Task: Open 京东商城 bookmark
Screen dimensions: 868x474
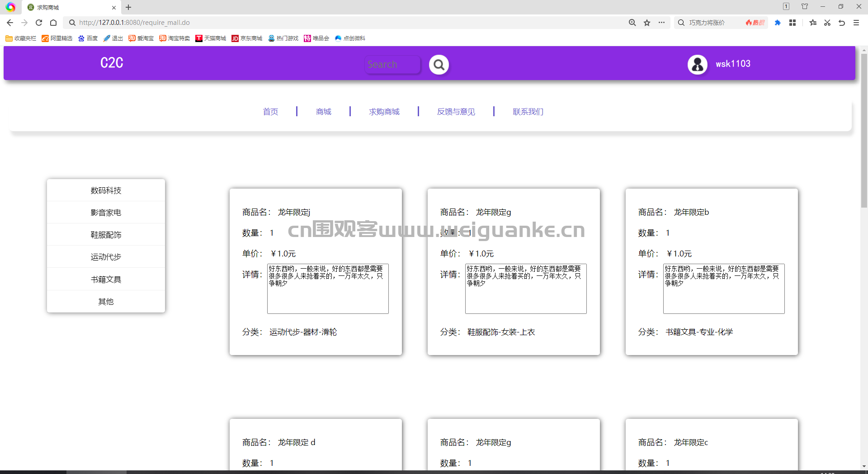Action: pos(247,38)
